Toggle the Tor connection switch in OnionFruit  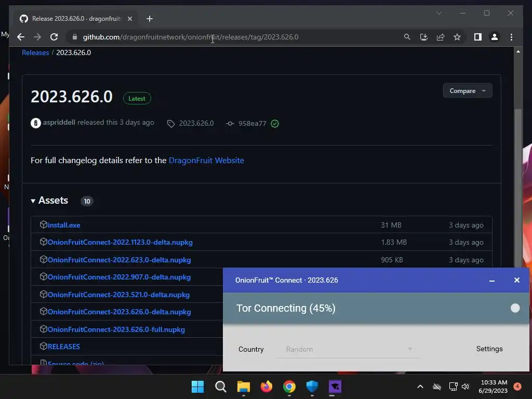515,308
